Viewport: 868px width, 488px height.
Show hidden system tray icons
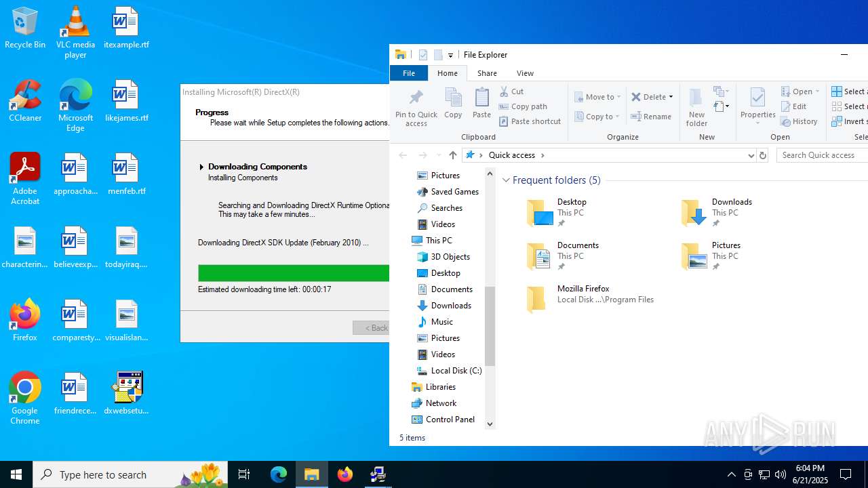coord(731,474)
